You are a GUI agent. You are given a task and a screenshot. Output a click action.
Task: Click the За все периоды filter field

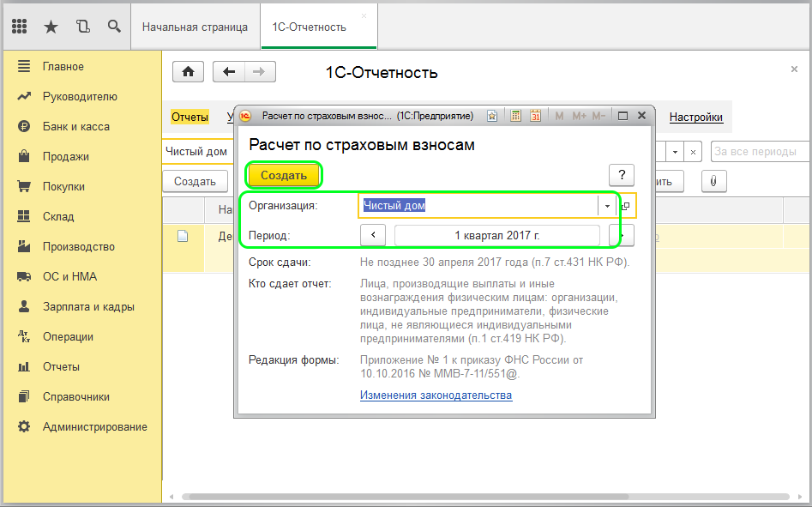761,151
